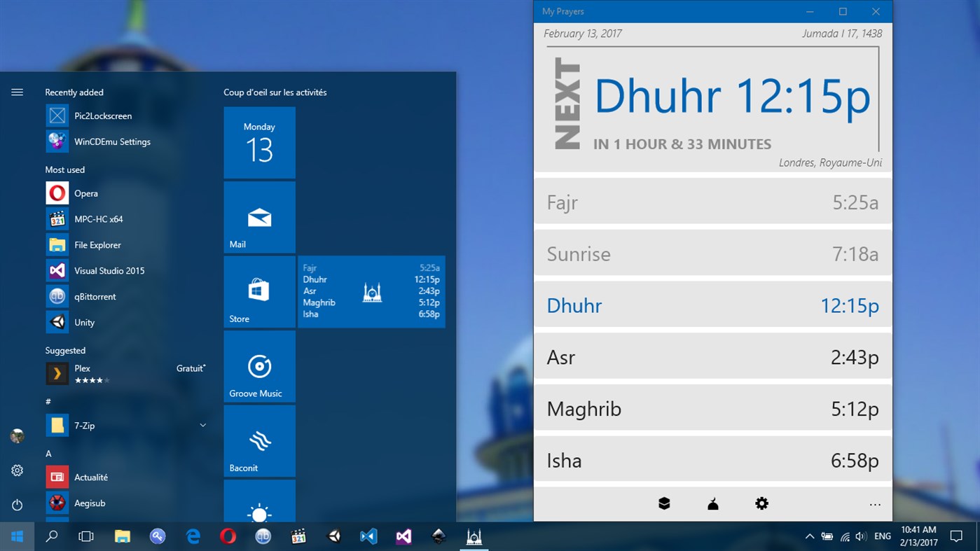The height and width of the screenshot is (551, 980).
Task: Open WinCDEmu Settings under Recently added
Action: pyautogui.click(x=112, y=141)
